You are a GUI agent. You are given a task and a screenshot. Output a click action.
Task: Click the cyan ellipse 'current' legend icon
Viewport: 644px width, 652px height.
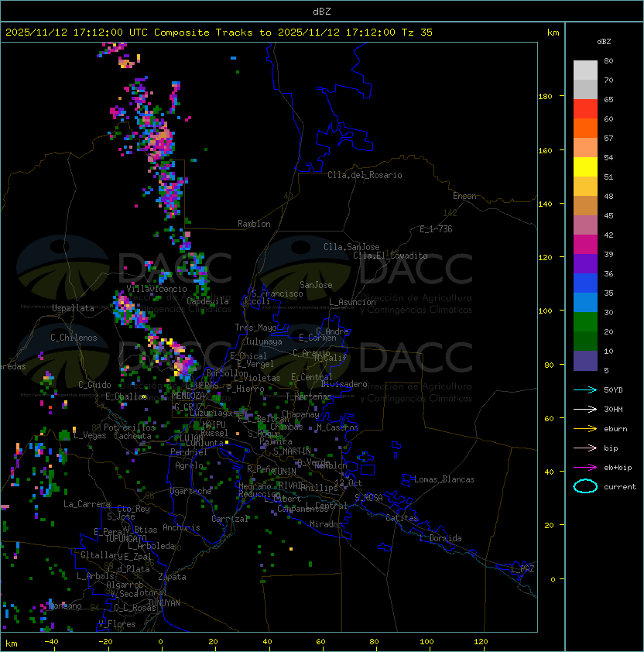pos(585,486)
